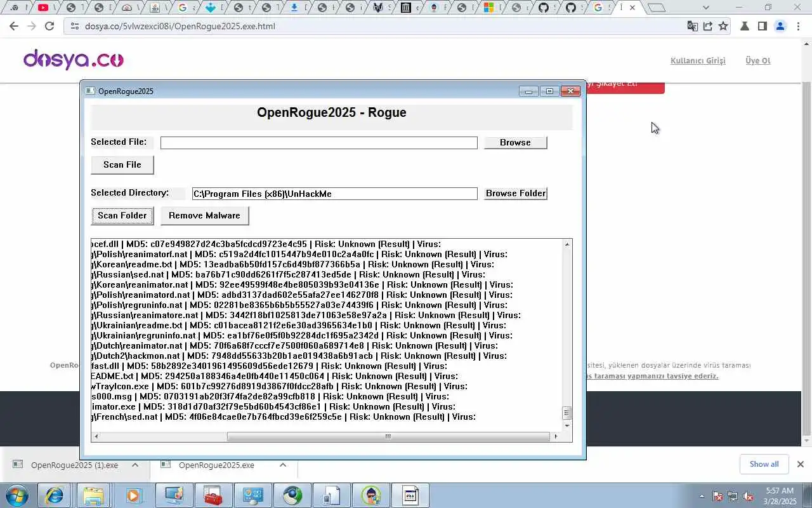The height and width of the screenshot is (508, 812).
Task: Click the browser Forward arrow
Action: click(32, 26)
